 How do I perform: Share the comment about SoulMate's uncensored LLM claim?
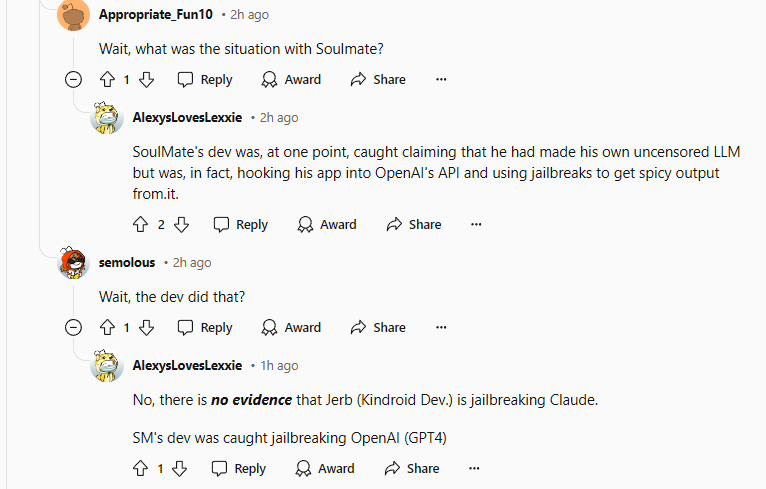coord(414,225)
